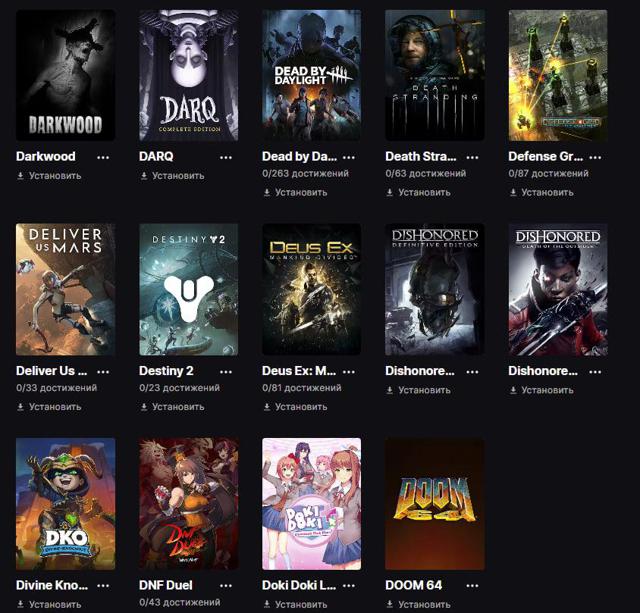Install Deus Ex via Установить button
Image resolution: width=640 pixels, height=613 pixels.
pyautogui.click(x=295, y=407)
